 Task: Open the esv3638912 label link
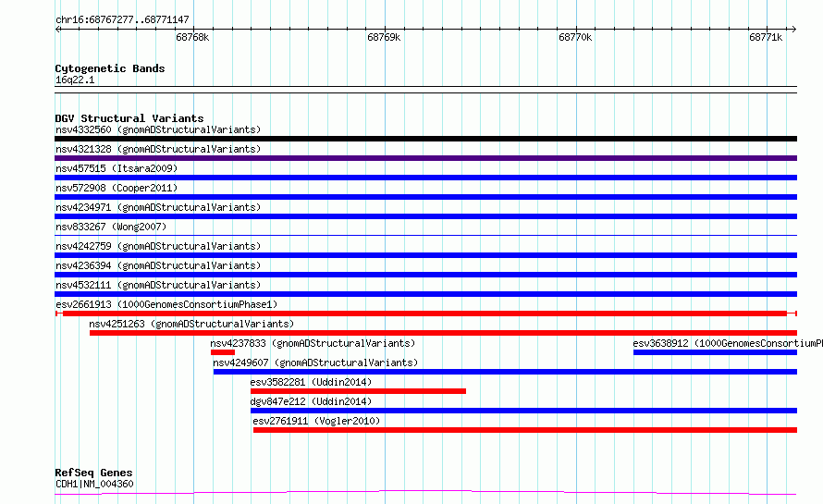coord(728,343)
